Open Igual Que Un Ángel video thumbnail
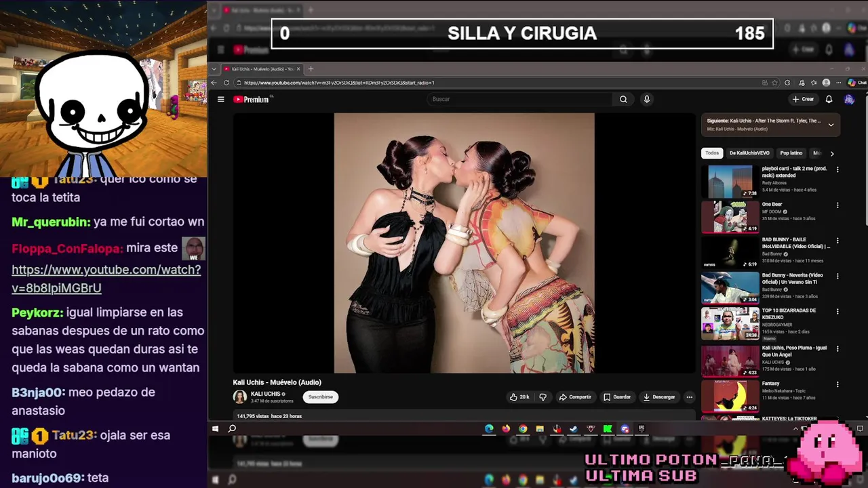Image resolution: width=868 pixels, height=488 pixels. click(730, 361)
